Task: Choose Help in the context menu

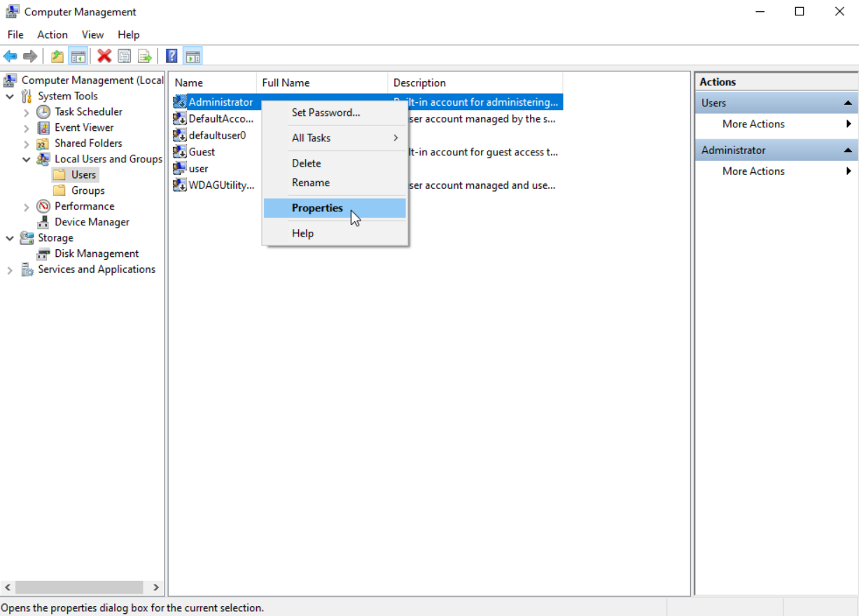Action: [x=335, y=233]
